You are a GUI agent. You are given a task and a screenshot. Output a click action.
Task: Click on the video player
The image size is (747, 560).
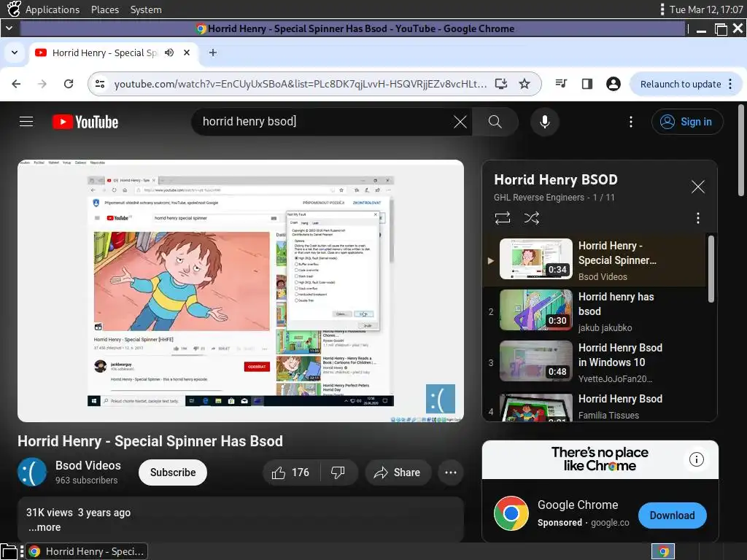(241, 290)
